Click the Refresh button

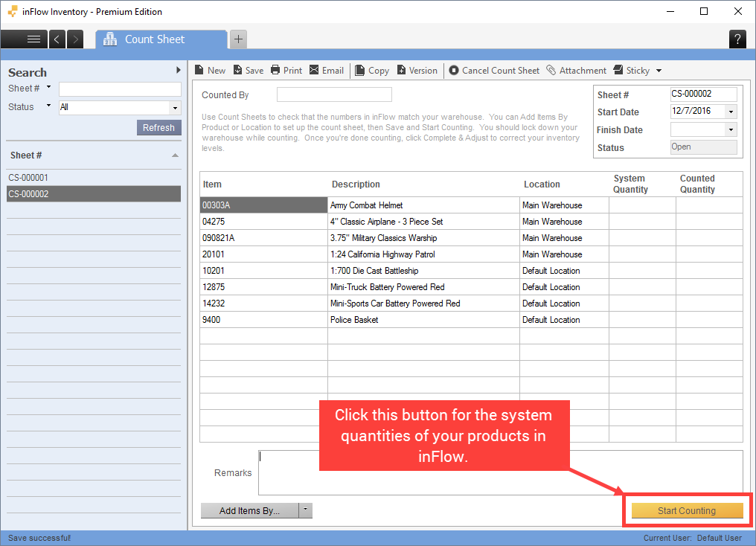point(158,128)
